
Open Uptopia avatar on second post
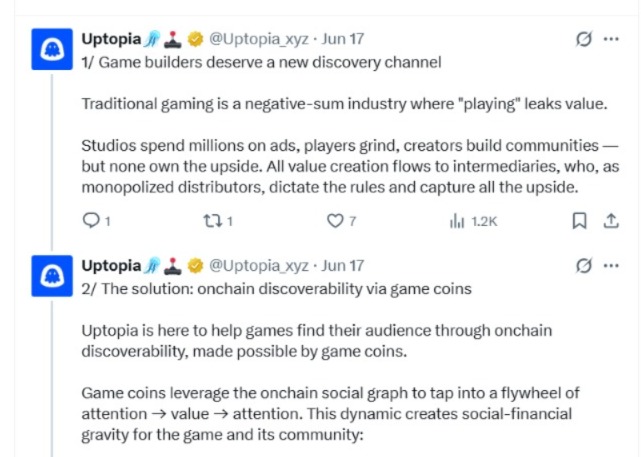52,276
